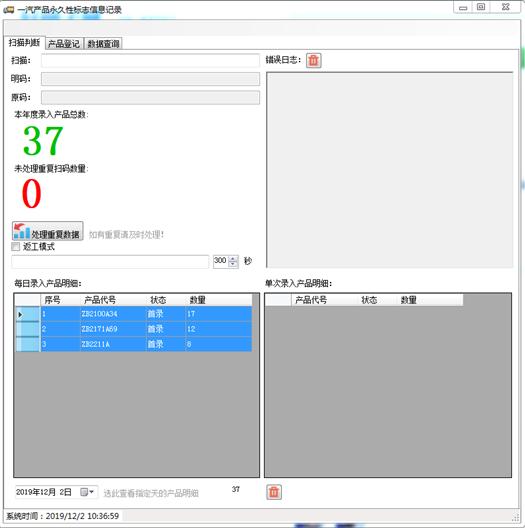Image resolution: width=525 pixels, height=528 pixels.
Task: Decrease the 300 seconds spinner value
Action: (x=233, y=264)
